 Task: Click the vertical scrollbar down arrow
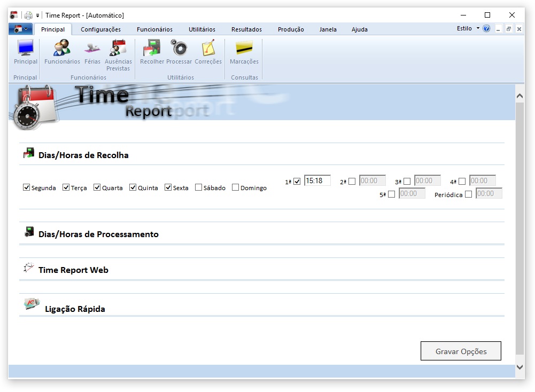[x=520, y=367]
